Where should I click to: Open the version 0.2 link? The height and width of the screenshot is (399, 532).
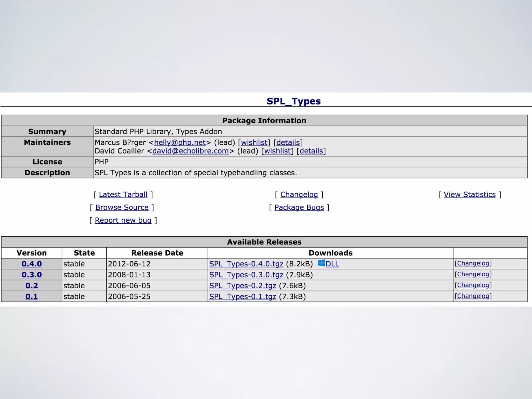[32, 286]
